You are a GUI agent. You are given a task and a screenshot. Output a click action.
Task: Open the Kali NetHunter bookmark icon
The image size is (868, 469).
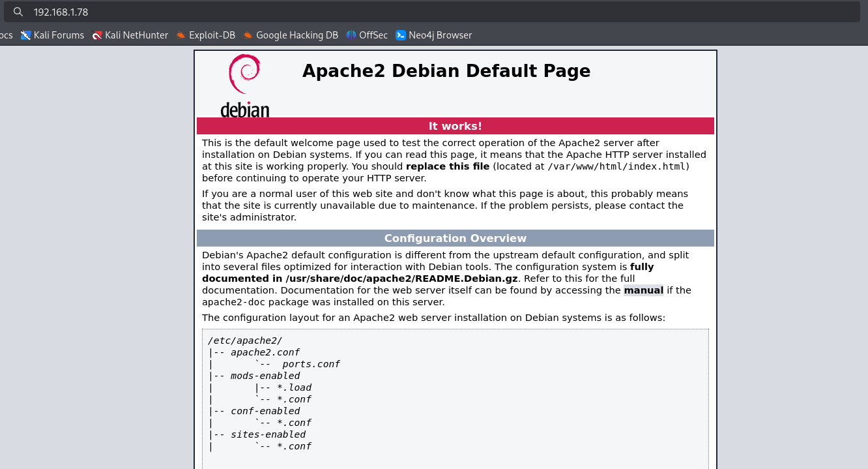coord(97,35)
